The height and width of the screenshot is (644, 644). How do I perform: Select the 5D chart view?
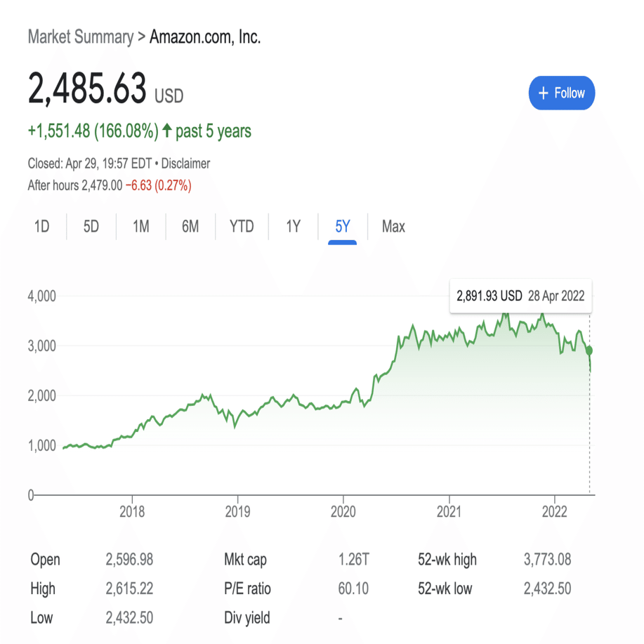coord(91,227)
